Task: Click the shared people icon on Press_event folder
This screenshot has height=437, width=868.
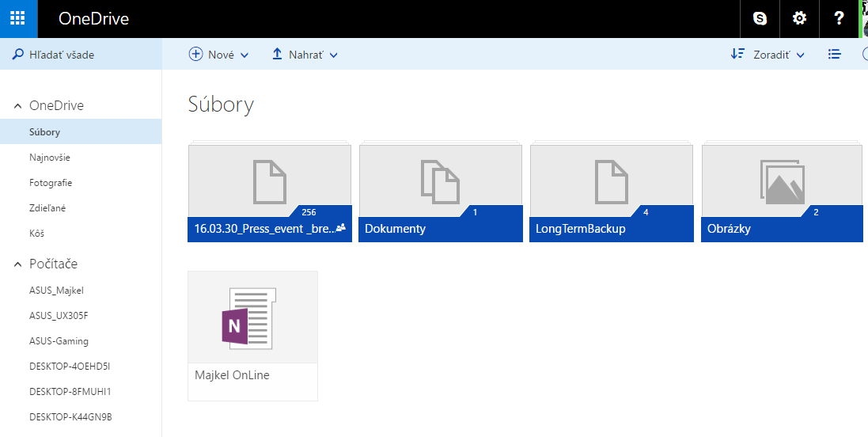Action: tap(341, 228)
